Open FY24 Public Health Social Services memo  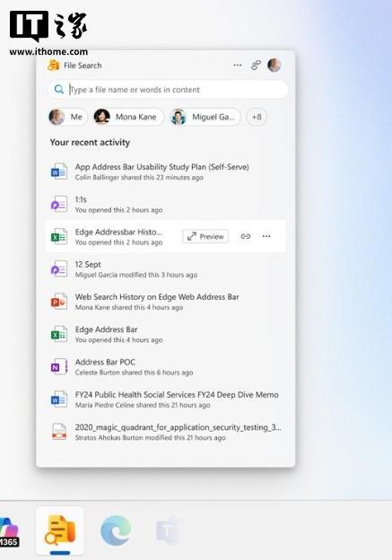pyautogui.click(x=177, y=395)
